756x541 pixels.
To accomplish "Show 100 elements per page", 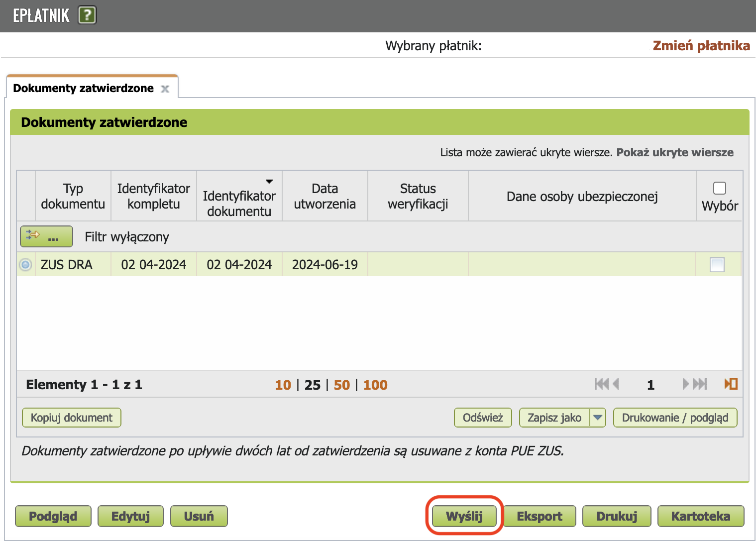I will (375, 385).
